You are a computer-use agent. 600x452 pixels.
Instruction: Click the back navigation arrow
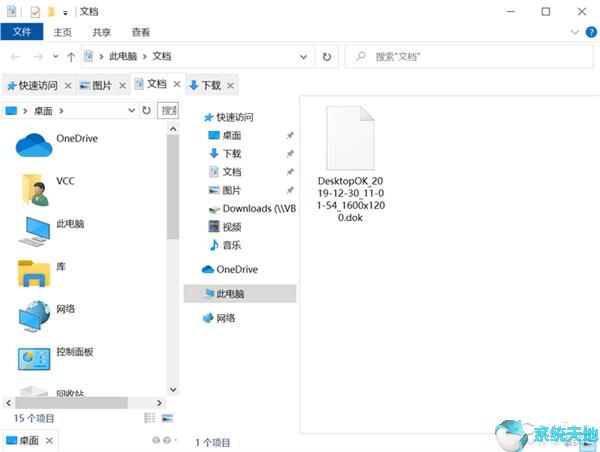[15, 57]
